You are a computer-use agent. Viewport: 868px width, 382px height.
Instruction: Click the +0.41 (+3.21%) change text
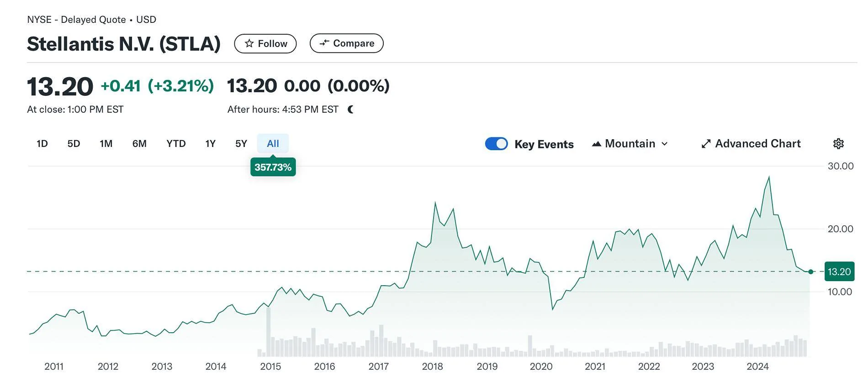[x=157, y=86]
